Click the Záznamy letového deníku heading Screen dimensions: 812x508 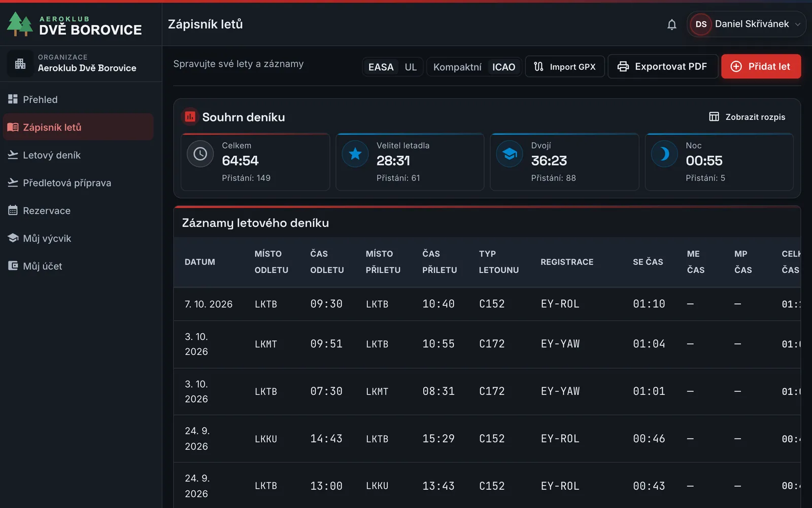pyautogui.click(x=255, y=223)
